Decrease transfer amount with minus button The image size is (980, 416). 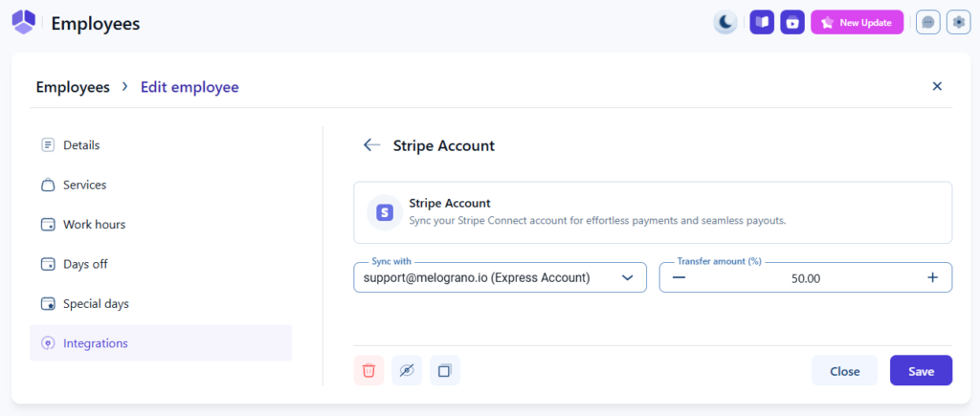click(679, 277)
